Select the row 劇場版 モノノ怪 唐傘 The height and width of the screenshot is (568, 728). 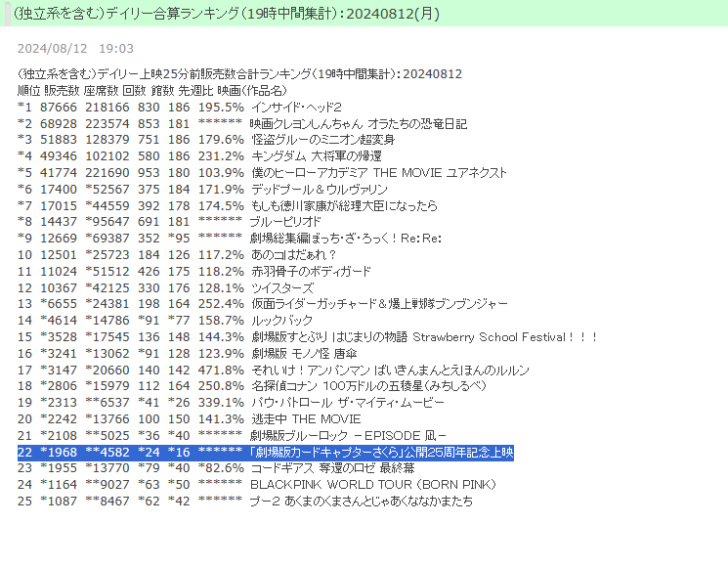coord(188,354)
